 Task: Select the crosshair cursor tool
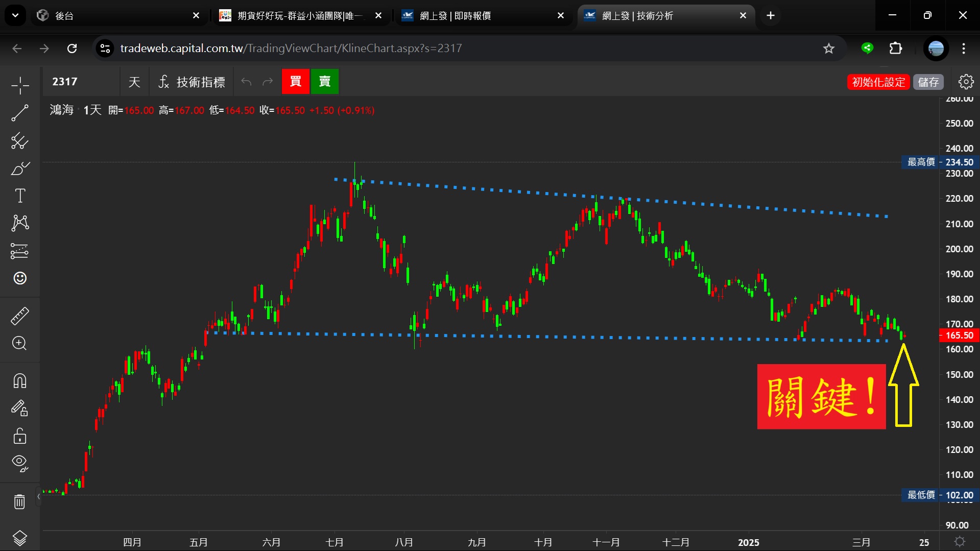pos(20,85)
